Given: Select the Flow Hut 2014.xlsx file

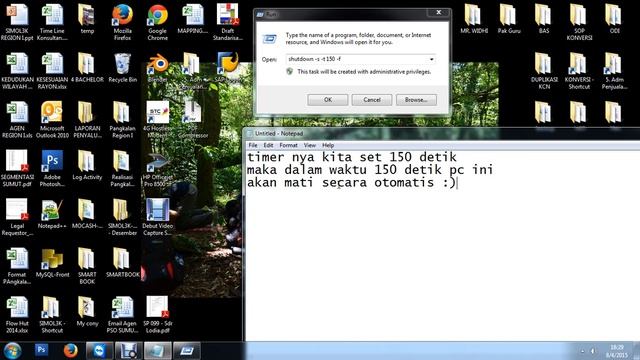Looking at the screenshot, I should point(17,315).
